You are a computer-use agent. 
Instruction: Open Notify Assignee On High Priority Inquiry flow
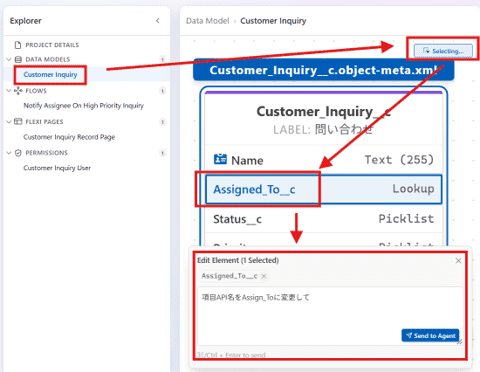[x=83, y=106]
